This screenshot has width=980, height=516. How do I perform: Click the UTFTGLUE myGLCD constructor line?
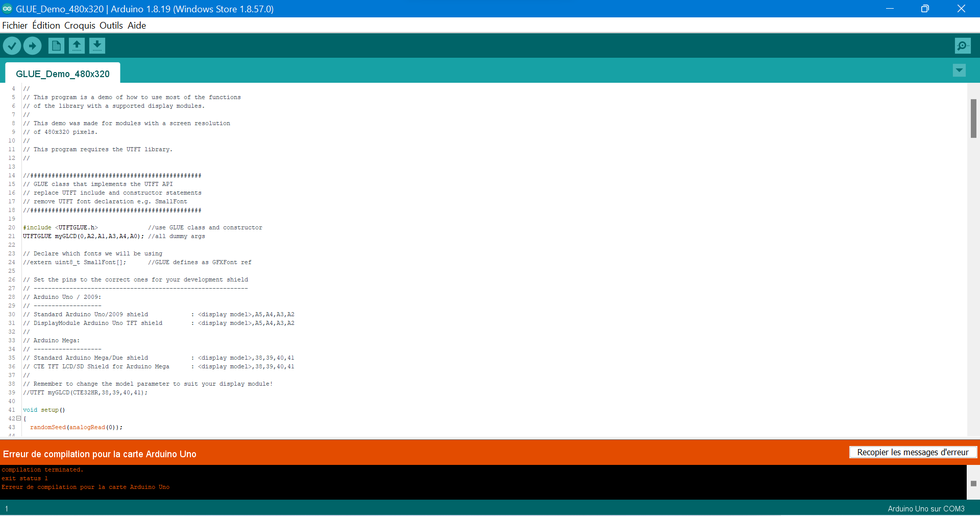[x=114, y=237]
